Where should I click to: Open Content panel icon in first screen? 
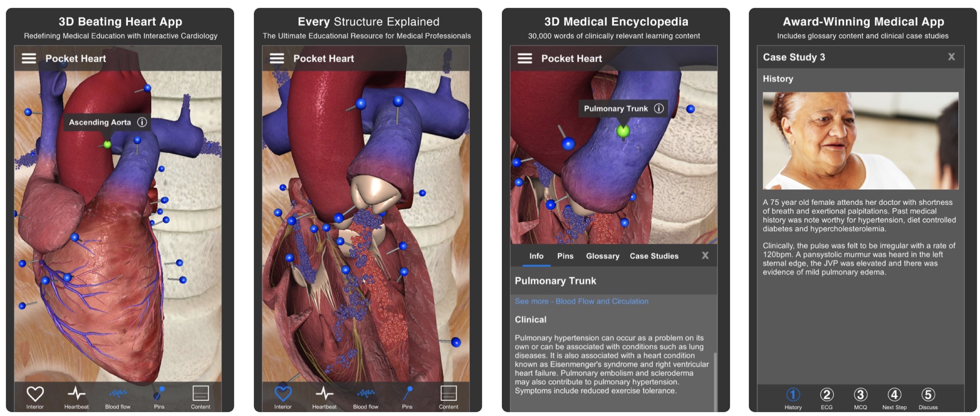tap(200, 398)
